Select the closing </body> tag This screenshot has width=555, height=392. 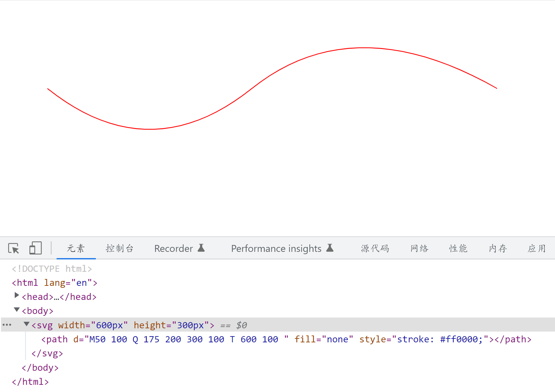pyautogui.click(x=40, y=368)
